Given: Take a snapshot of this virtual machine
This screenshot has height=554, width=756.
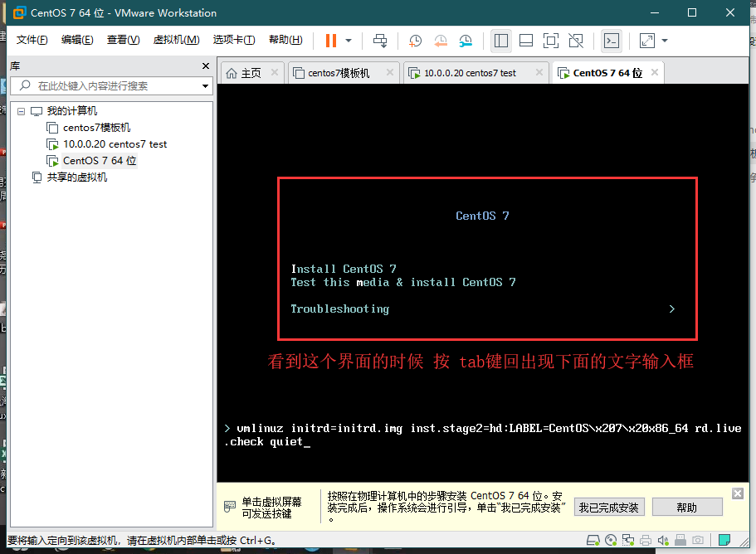Looking at the screenshot, I should click(415, 41).
